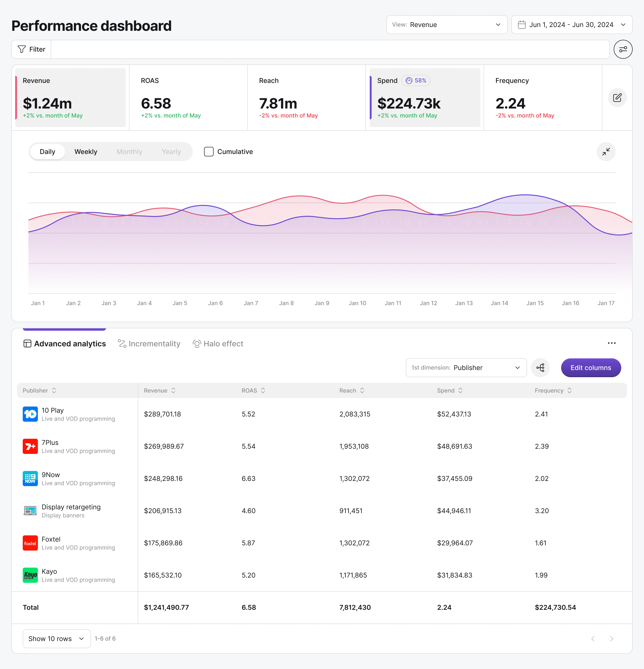Sort by ROAS column arrows
644x669 pixels.
click(x=263, y=390)
